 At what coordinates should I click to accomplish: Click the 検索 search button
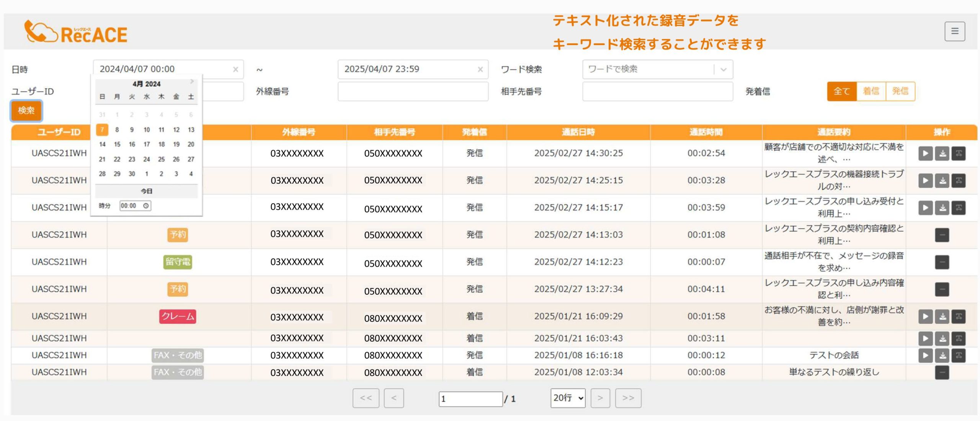click(x=26, y=111)
